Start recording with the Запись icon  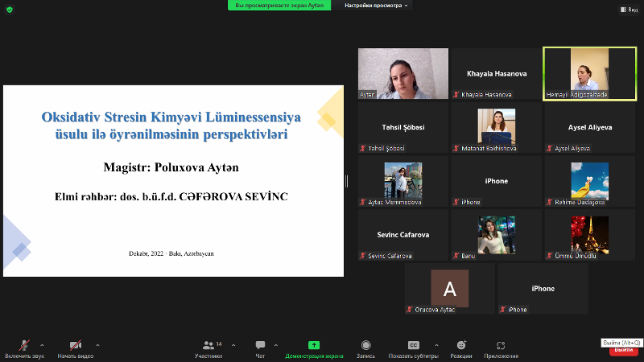click(365, 345)
